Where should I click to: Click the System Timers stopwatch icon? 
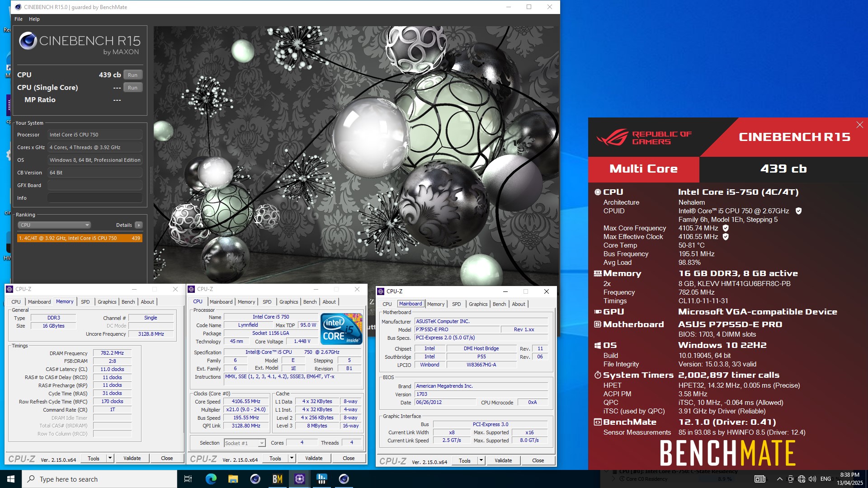(598, 375)
